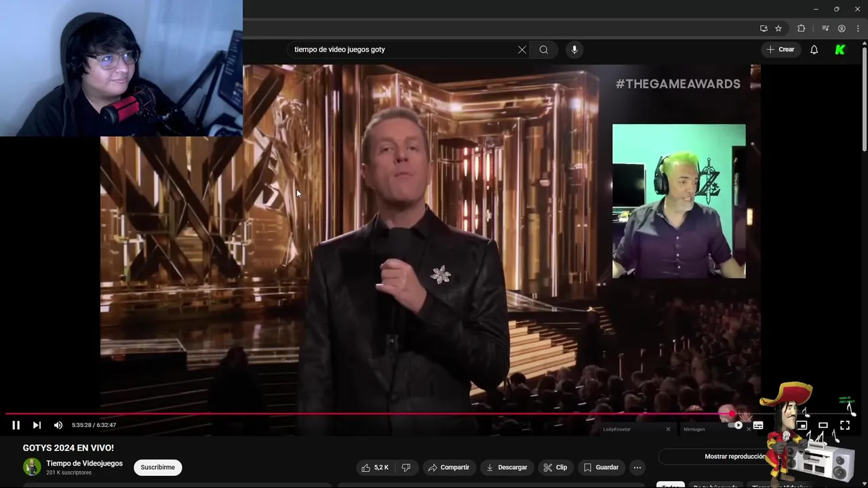Image resolution: width=868 pixels, height=488 pixels.
Task: Bookmark this page with the star icon
Action: click(x=778, y=28)
